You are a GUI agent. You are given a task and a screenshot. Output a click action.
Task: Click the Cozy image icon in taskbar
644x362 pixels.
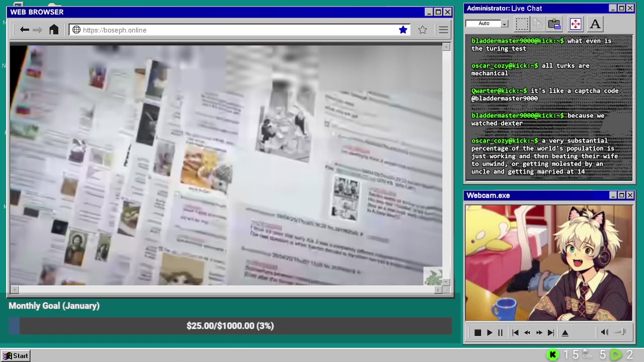pyautogui.click(x=587, y=354)
